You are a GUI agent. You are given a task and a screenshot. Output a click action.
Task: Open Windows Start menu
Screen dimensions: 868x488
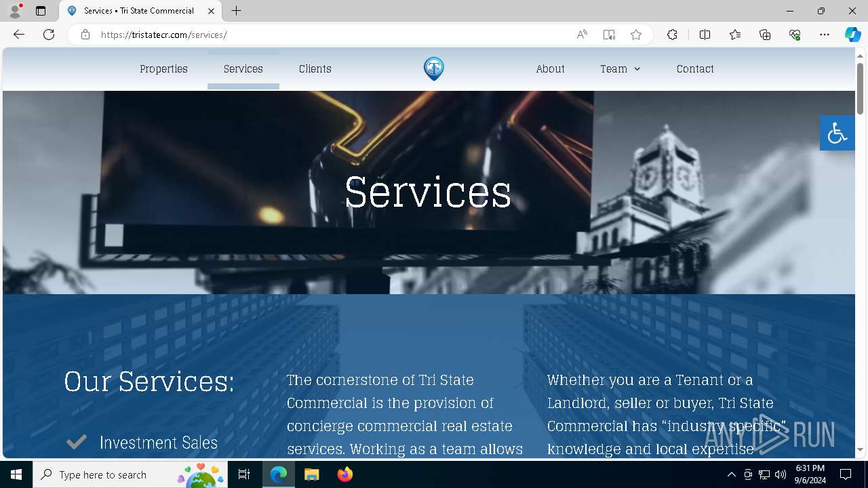(x=16, y=474)
